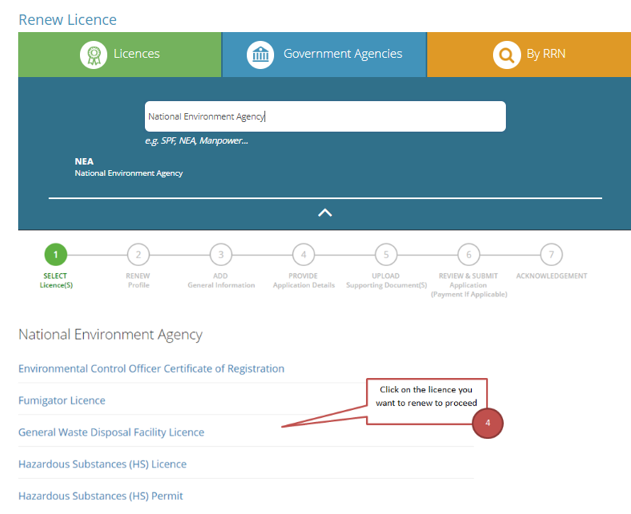
Task: Open Environmental Control Officer Certificate of Registration
Action: click(x=151, y=368)
